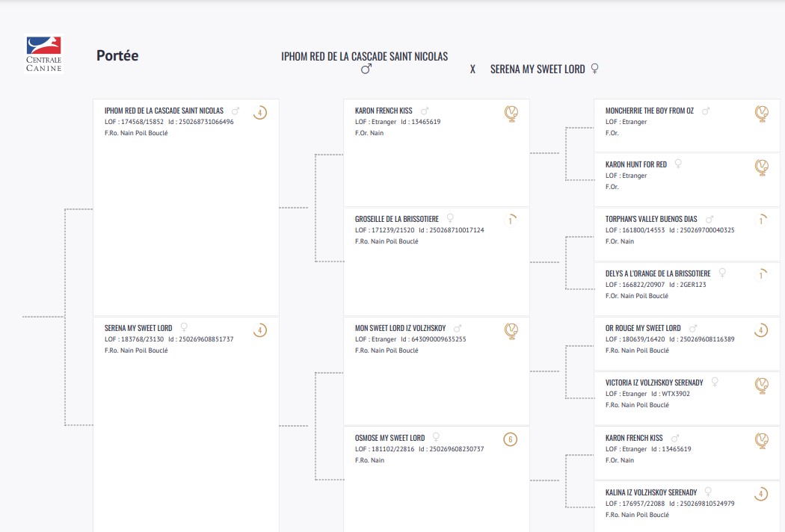Open the OSMOSE MY SWEET LORD name link
This screenshot has height=532, width=785.
click(x=390, y=438)
